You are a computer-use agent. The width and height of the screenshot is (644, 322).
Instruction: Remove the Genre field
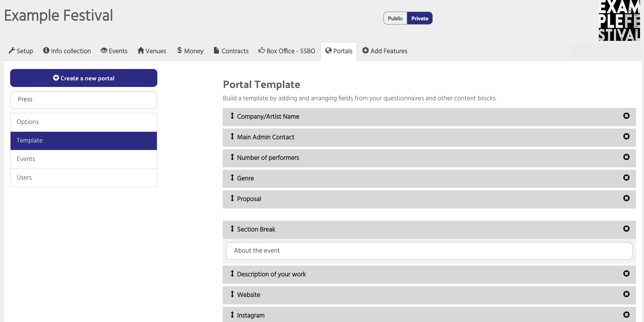click(626, 178)
